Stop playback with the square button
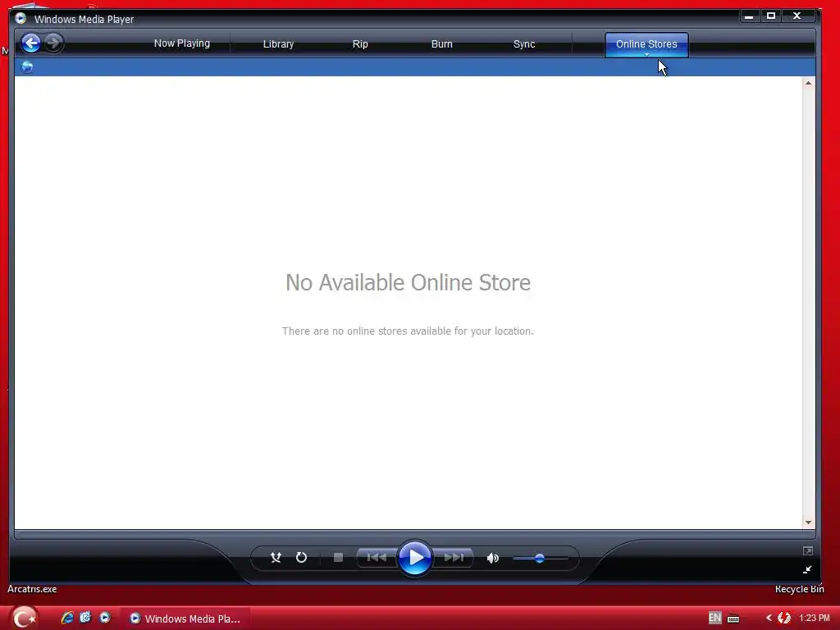Viewport: 840px width, 630px height. [x=338, y=558]
